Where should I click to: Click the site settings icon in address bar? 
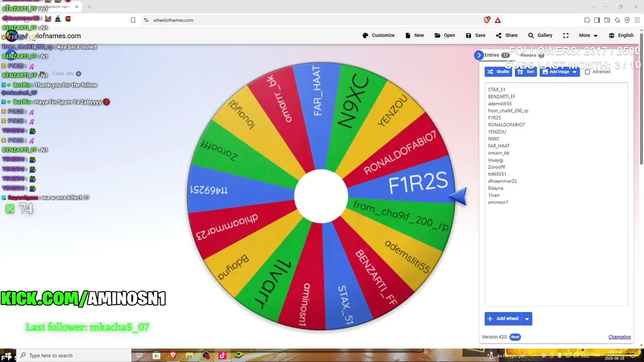(x=146, y=20)
